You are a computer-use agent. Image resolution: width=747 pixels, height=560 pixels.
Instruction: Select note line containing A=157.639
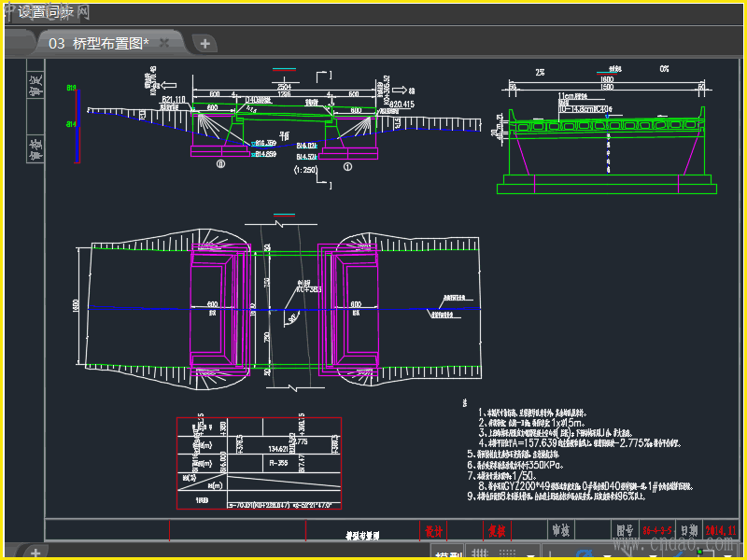click(x=579, y=442)
